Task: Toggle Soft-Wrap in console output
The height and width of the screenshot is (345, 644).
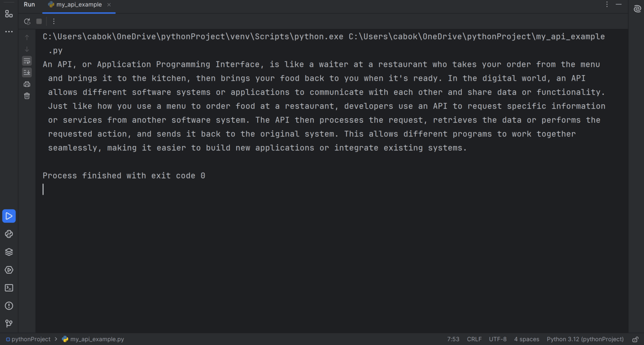Action: (27, 61)
